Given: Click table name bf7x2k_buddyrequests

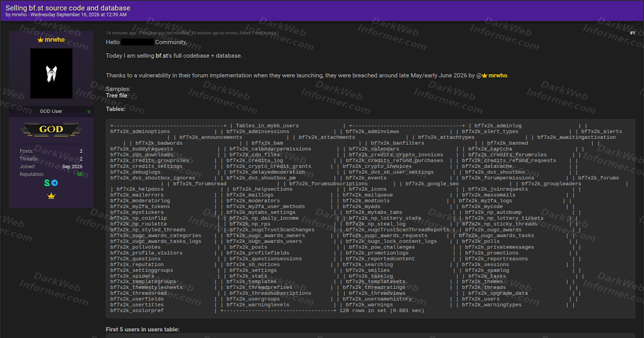Looking at the screenshot, I should coord(142,149).
